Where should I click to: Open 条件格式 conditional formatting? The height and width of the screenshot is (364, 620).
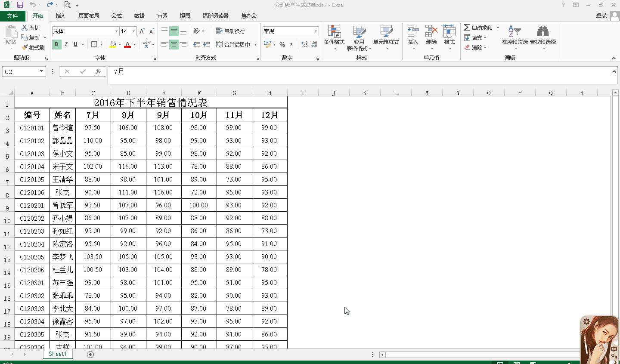point(334,37)
